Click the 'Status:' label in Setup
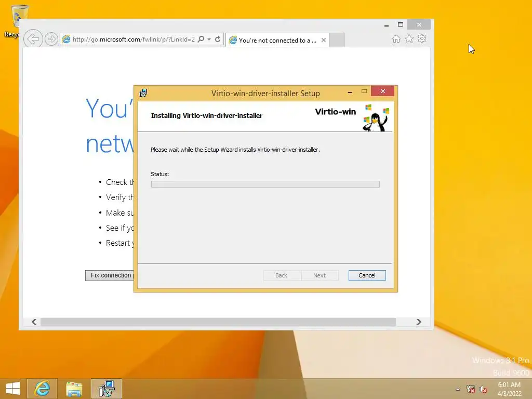The width and height of the screenshot is (532, 399). point(160,174)
